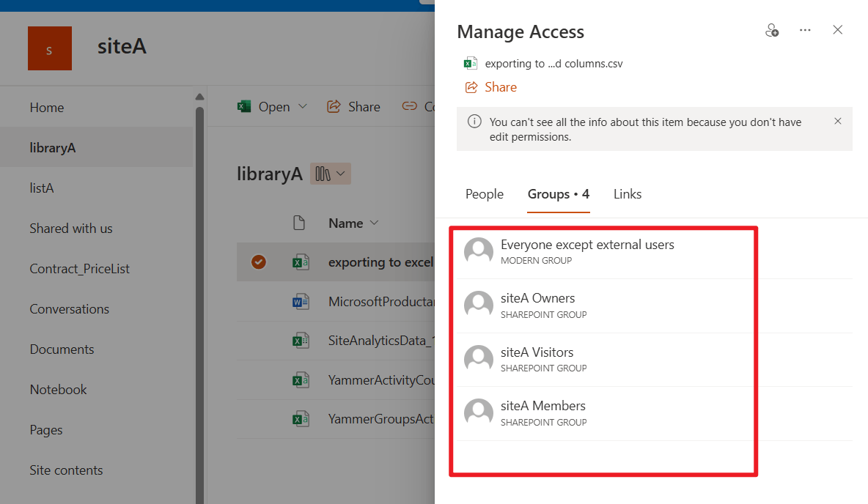Open the more options ellipsis in Manage Access
868x504 pixels.
(x=805, y=31)
